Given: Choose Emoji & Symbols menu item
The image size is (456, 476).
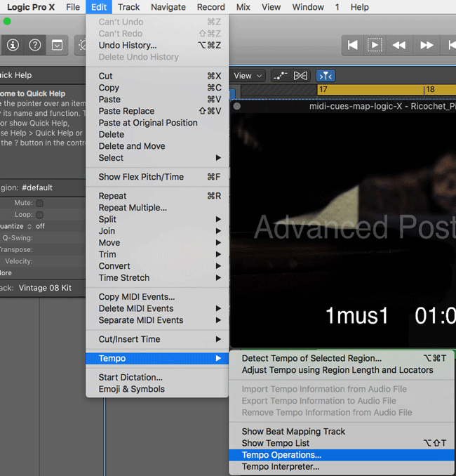Looking at the screenshot, I should (157, 389).
